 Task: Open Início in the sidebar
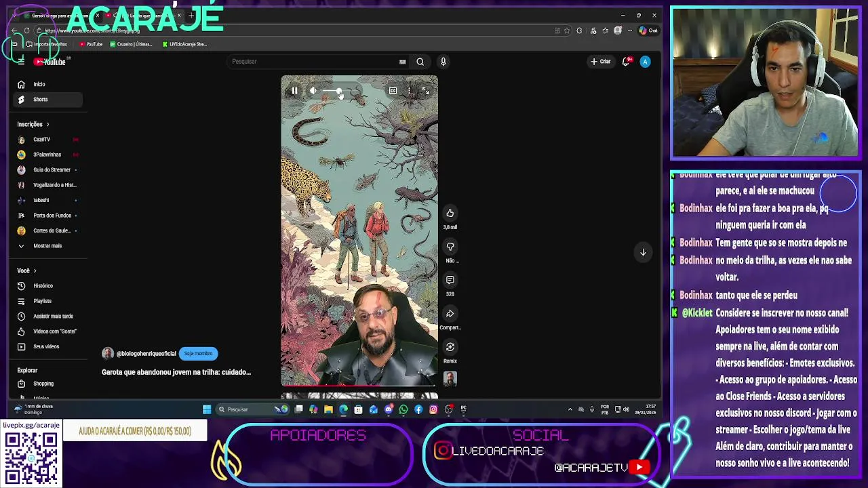click(x=47, y=85)
